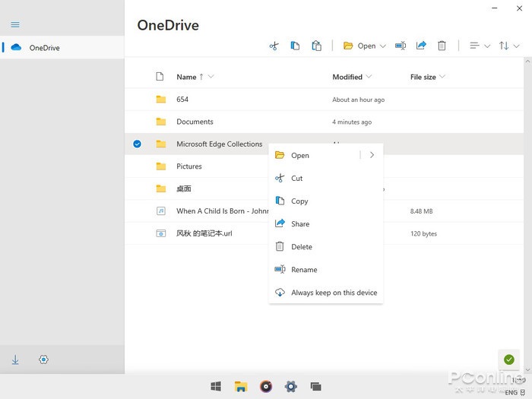Open the sort order dropdown

click(x=508, y=46)
